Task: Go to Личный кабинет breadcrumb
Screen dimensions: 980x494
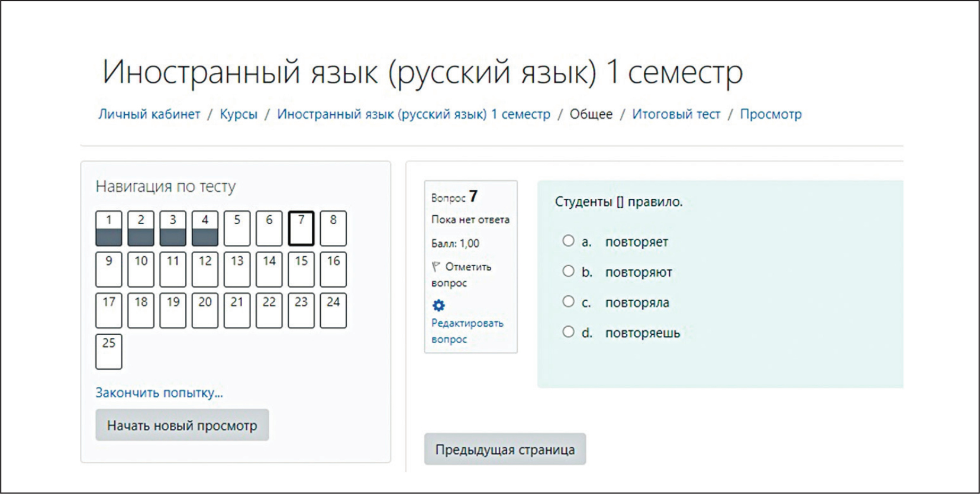Action: tap(149, 114)
